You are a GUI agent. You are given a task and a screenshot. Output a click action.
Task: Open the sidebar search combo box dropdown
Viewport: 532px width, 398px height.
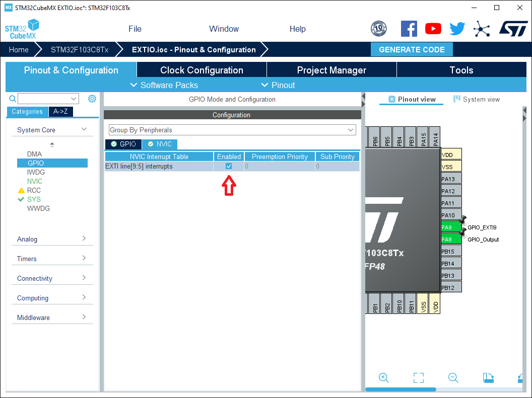tap(73, 99)
